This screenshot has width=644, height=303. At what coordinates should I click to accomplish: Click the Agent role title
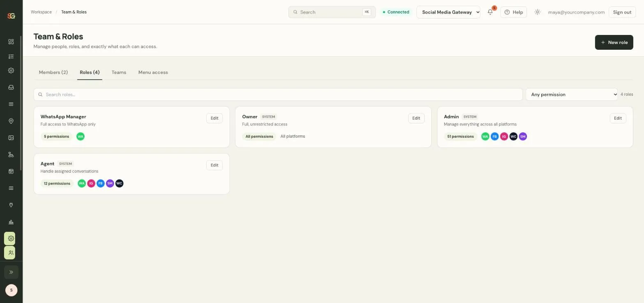pyautogui.click(x=47, y=164)
